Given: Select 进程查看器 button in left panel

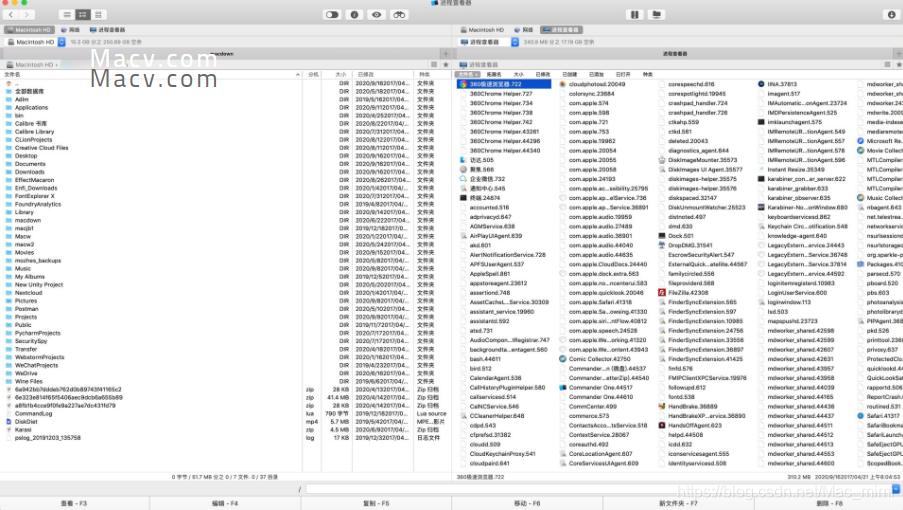Looking at the screenshot, I should [x=108, y=29].
